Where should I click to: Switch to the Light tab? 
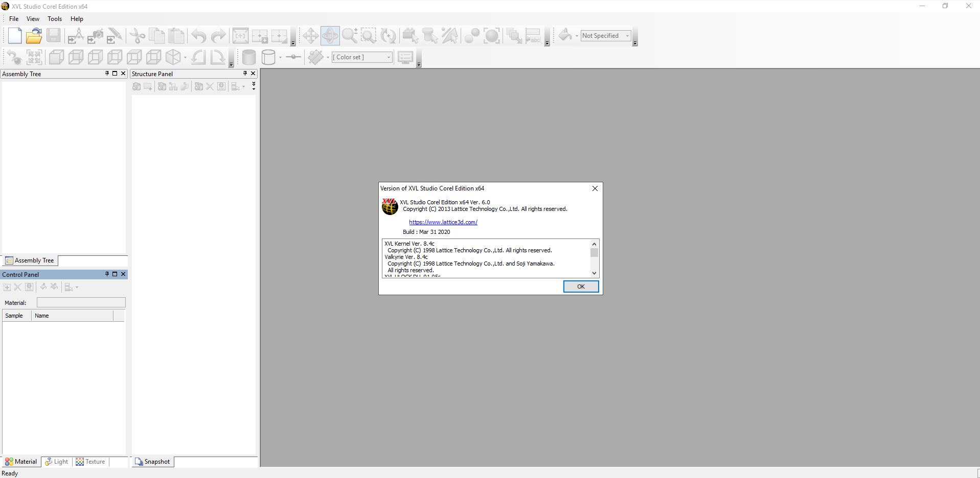(x=56, y=462)
